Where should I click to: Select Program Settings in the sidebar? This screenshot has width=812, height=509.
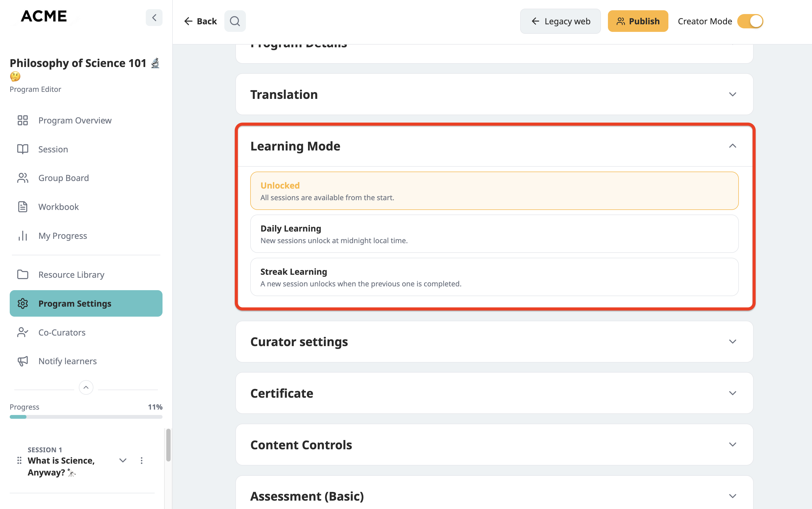click(86, 303)
